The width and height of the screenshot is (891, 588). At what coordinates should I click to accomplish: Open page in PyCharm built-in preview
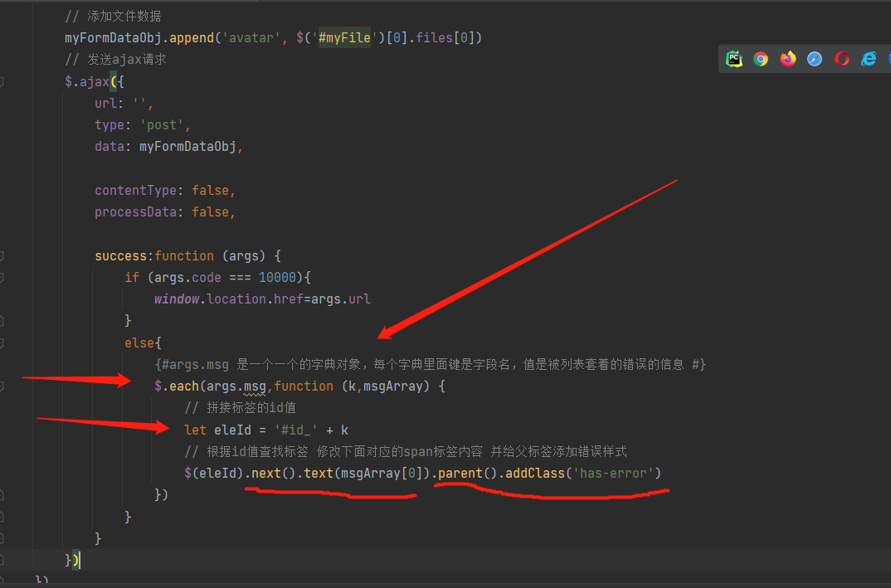point(734,59)
